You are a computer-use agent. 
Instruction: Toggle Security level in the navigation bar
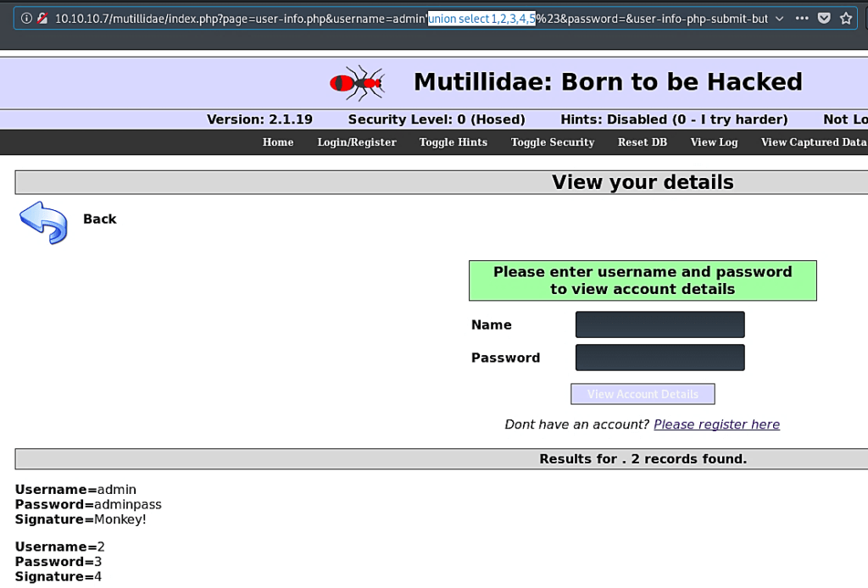(x=553, y=142)
